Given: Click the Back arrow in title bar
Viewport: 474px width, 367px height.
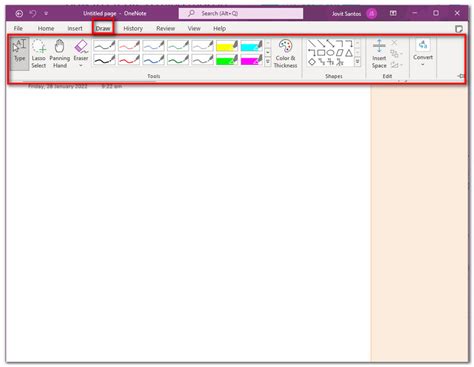Looking at the screenshot, I should pos(19,14).
